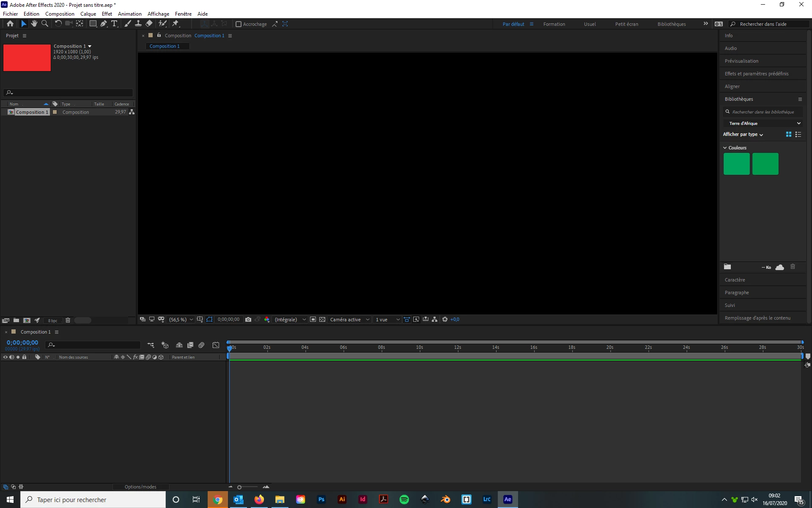The width and height of the screenshot is (812, 508).
Task: Open the Calque menu
Action: [x=88, y=14]
